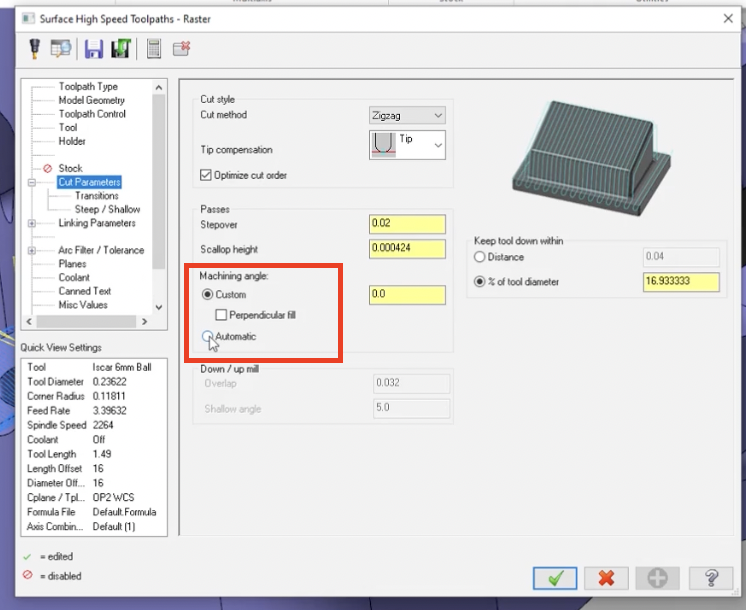
Task: Open the view parameters magnifier icon
Action: [61, 49]
